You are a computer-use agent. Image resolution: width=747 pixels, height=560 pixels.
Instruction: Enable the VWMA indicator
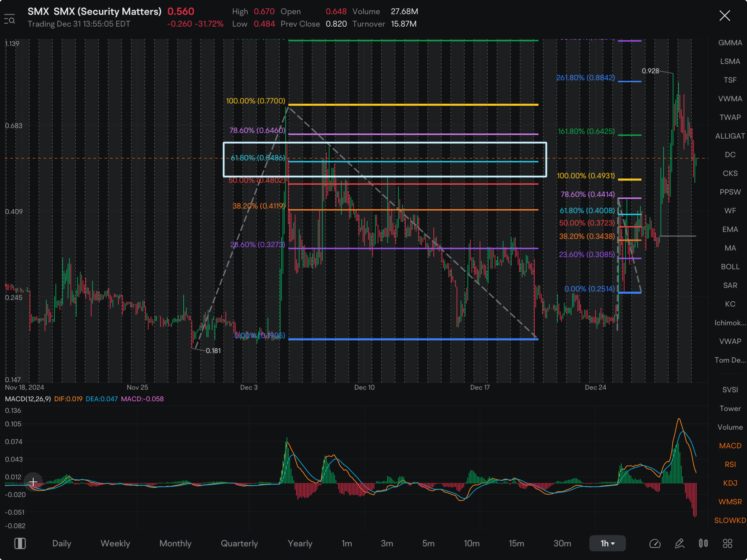pos(730,99)
